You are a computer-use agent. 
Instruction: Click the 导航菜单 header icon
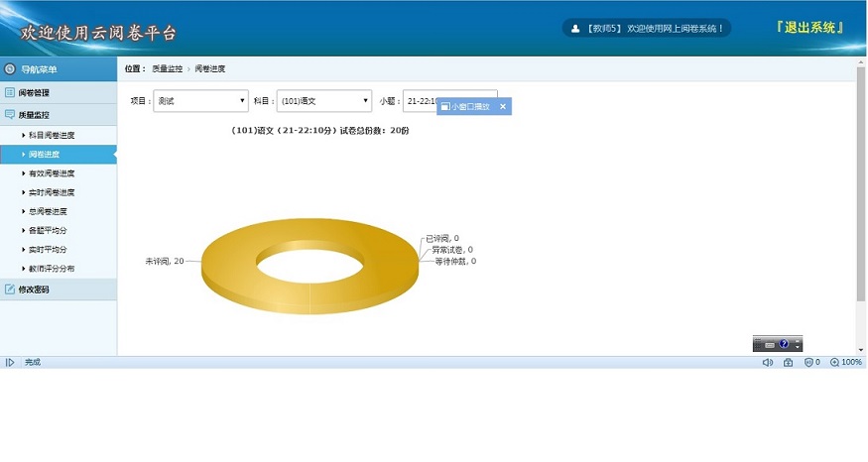(9, 69)
